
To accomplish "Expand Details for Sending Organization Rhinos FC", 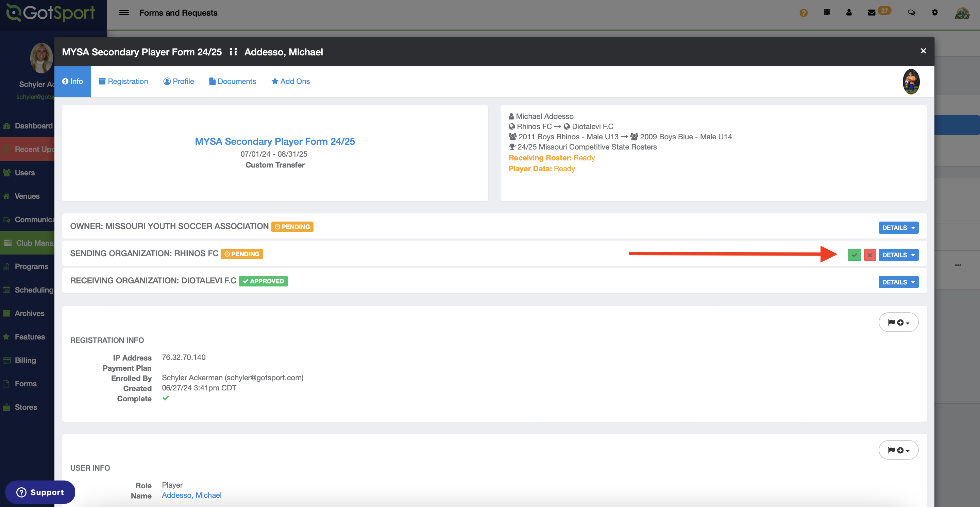I will point(898,255).
